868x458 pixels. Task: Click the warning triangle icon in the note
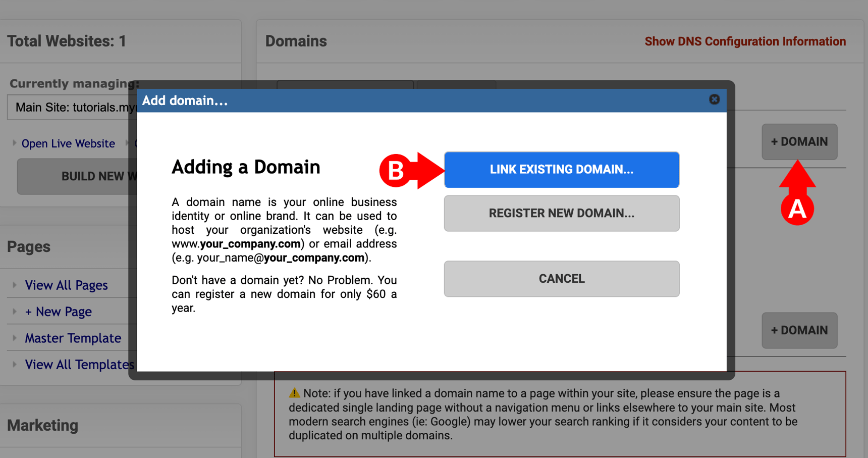(x=293, y=393)
